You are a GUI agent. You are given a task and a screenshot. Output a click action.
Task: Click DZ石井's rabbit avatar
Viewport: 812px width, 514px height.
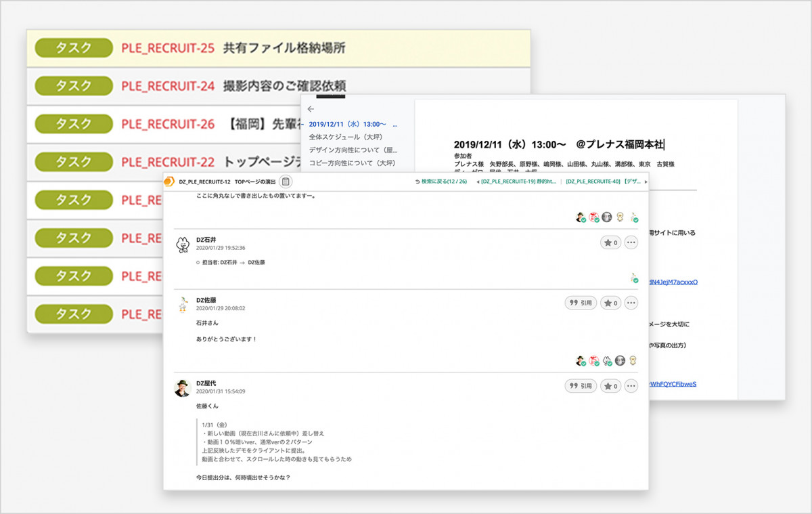(x=183, y=244)
